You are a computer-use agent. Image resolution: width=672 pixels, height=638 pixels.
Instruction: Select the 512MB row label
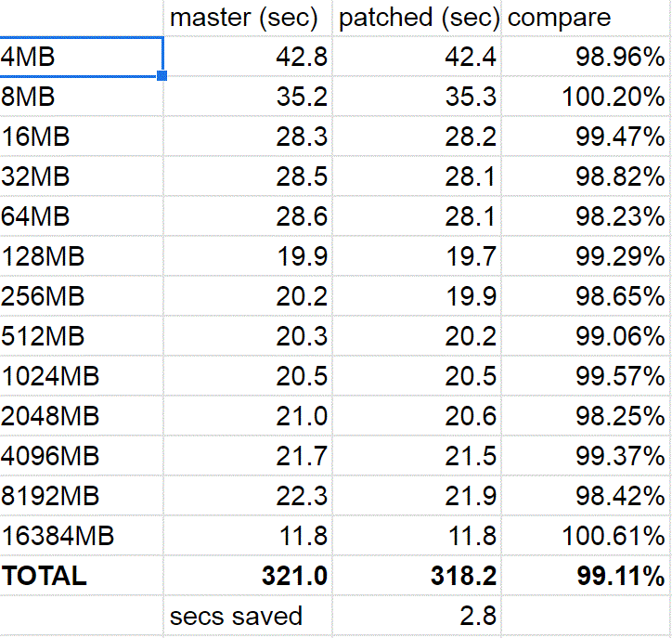click(x=82, y=336)
